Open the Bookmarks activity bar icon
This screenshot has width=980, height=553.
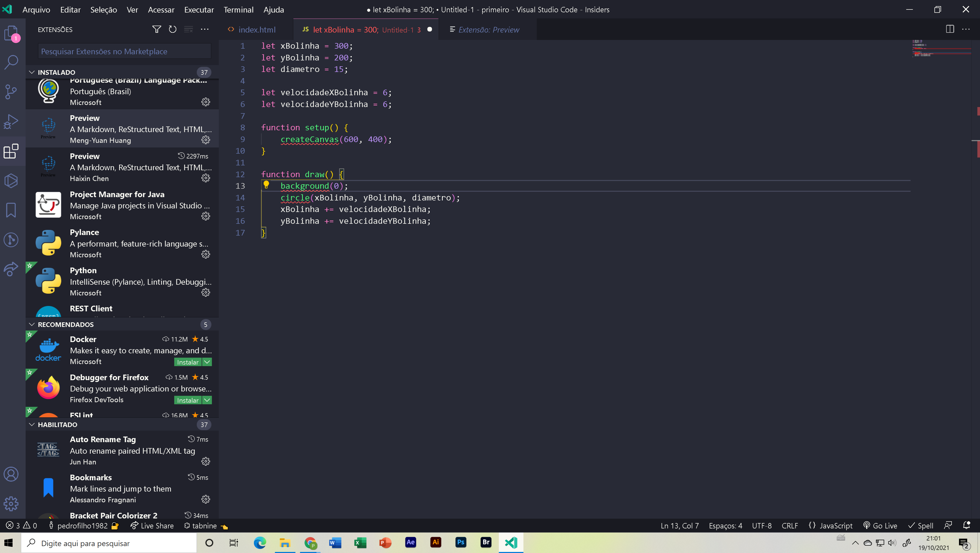click(12, 210)
